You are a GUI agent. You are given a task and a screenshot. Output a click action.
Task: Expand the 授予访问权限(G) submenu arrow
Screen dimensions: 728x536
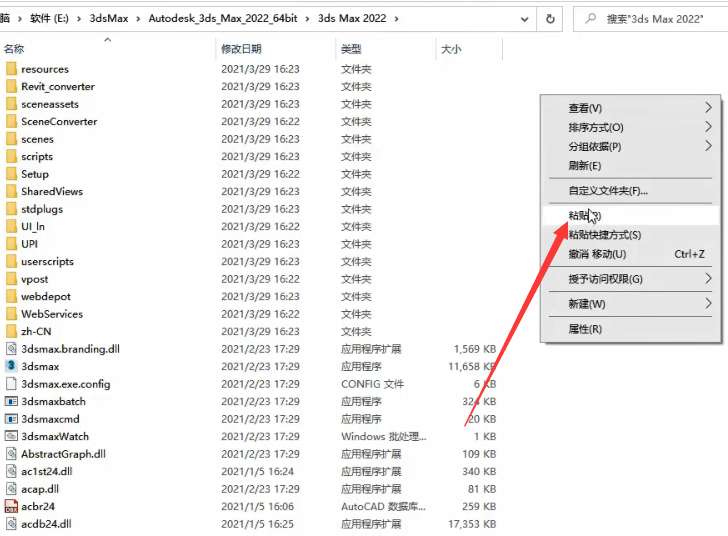tap(708, 279)
